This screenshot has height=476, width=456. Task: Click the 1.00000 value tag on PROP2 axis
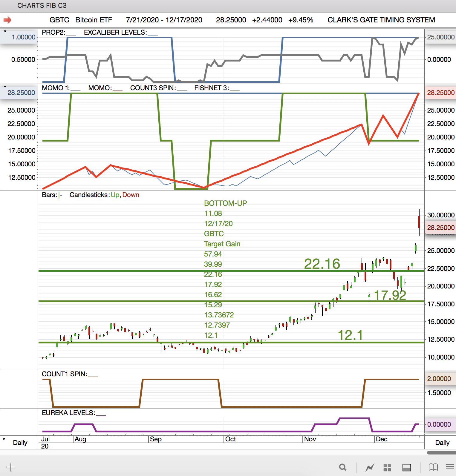19,37
